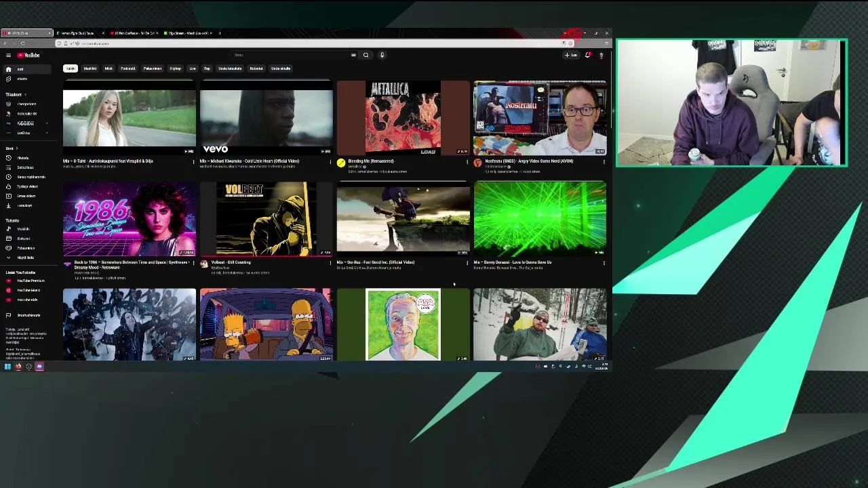Click the Volbeat - Still Counting title
Viewport: 868px width, 488px height.
[231, 262]
